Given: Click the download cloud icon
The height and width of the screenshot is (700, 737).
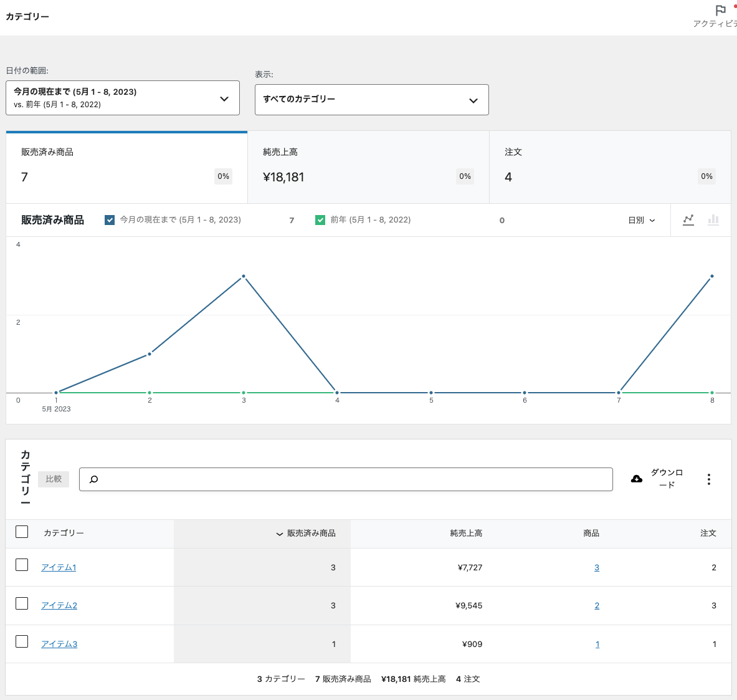Looking at the screenshot, I should [636, 479].
